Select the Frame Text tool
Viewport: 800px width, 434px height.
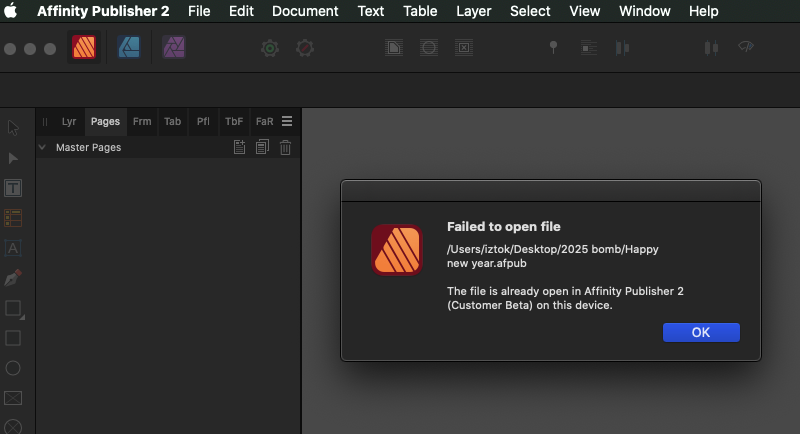point(13,188)
